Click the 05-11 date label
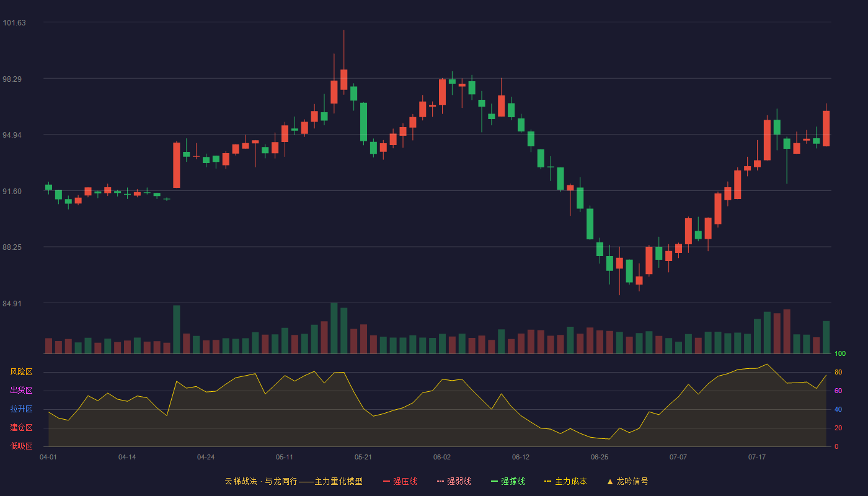868x496 pixels. [x=285, y=457]
